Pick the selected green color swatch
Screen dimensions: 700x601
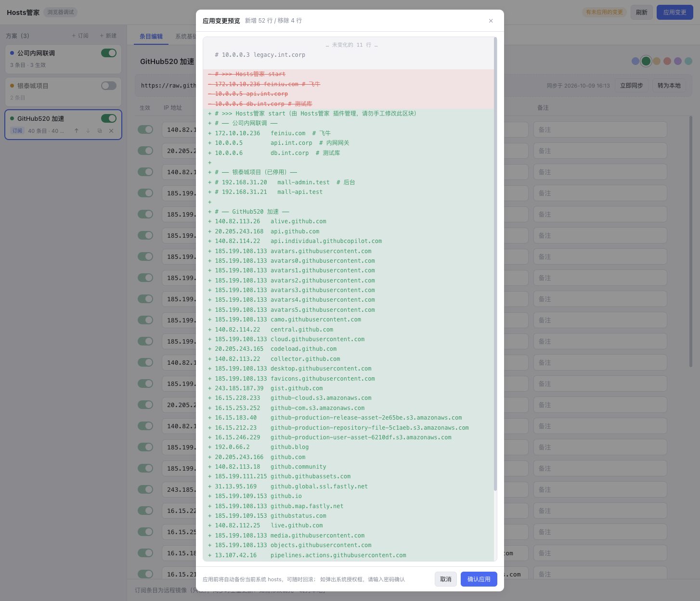click(x=646, y=61)
